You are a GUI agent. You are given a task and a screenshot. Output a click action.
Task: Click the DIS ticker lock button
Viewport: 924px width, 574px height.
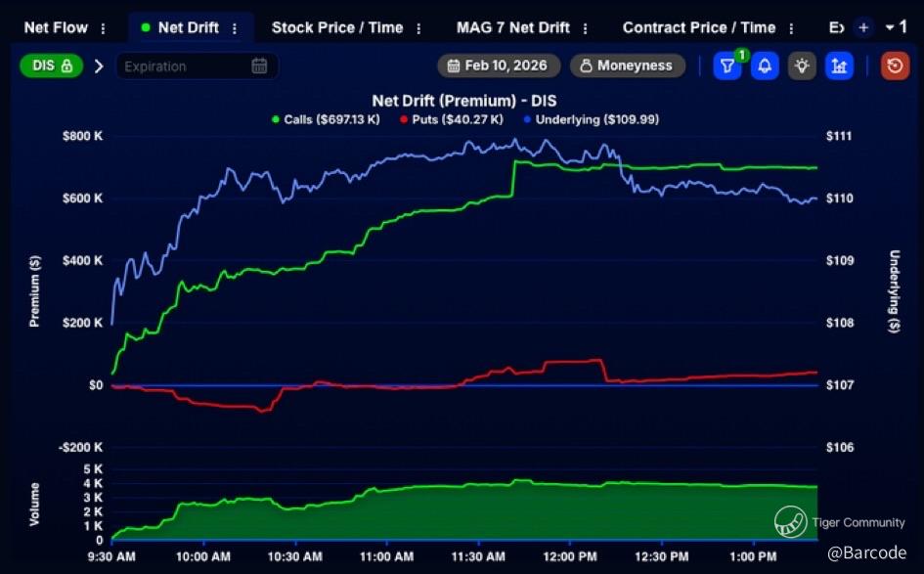(x=52, y=66)
